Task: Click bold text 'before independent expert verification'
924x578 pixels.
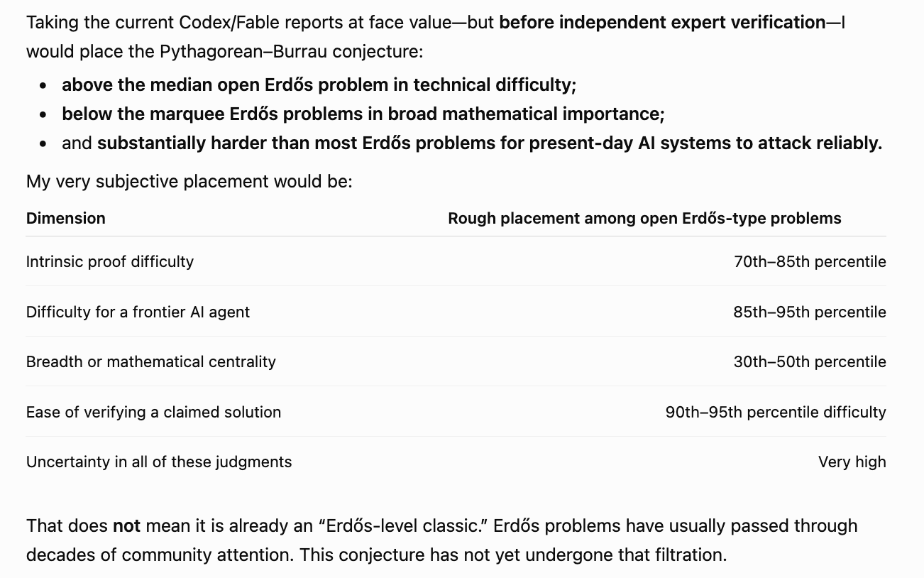Action: click(662, 22)
